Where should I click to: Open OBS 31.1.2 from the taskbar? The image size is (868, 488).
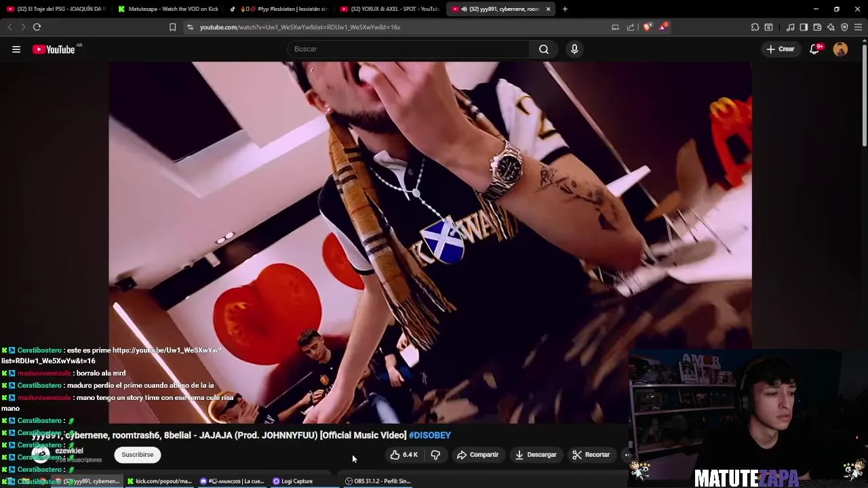point(378,481)
